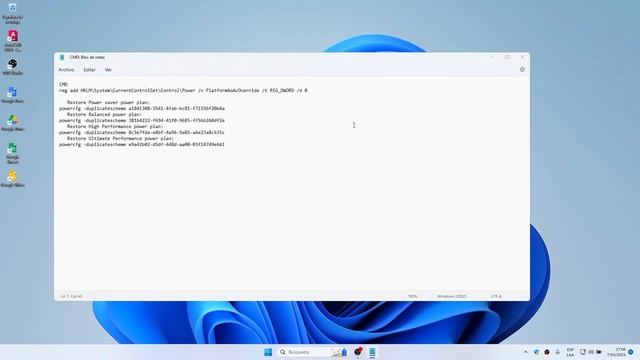Click the cursor position indicator in status bar
This screenshot has height=360, width=640.
pyautogui.click(x=71, y=296)
